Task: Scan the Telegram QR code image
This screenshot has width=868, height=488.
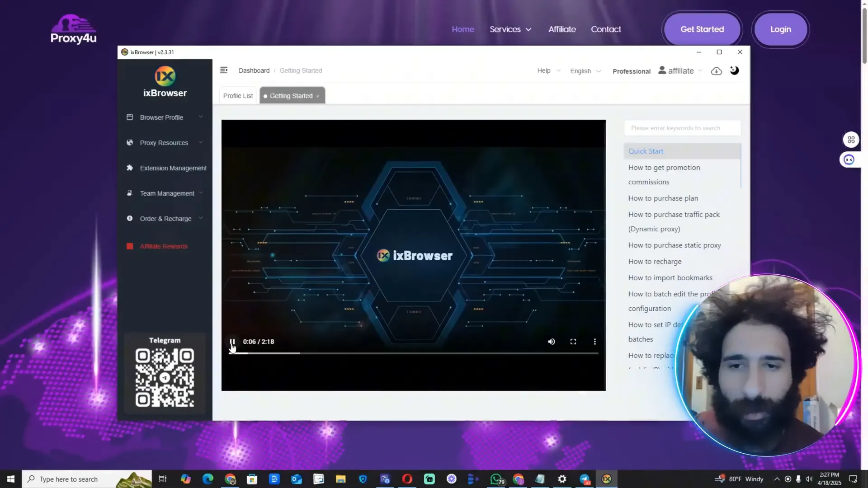Action: 165,378
